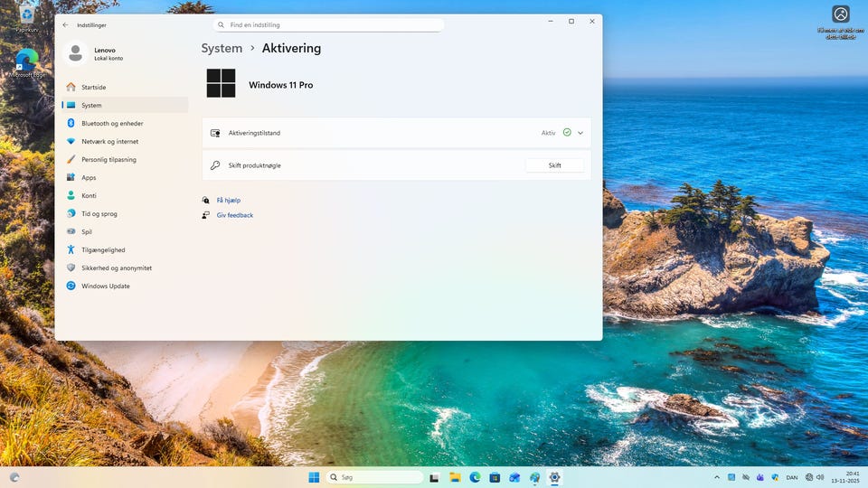Viewport: 868px width, 488px height.
Task: Open Bluetooth og enheder settings
Action: click(x=125, y=124)
